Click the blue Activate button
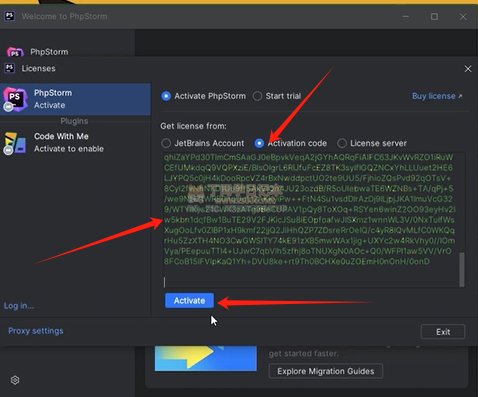Screen dimensions: 478x397 point(189,301)
